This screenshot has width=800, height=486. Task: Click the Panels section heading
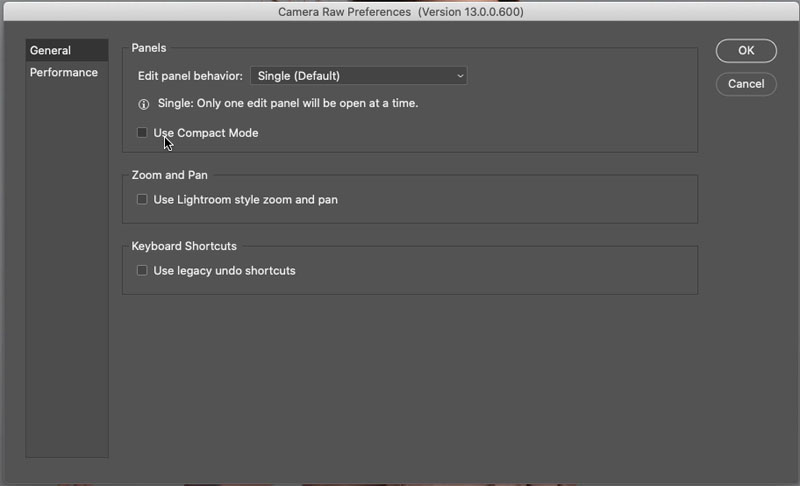tap(149, 48)
